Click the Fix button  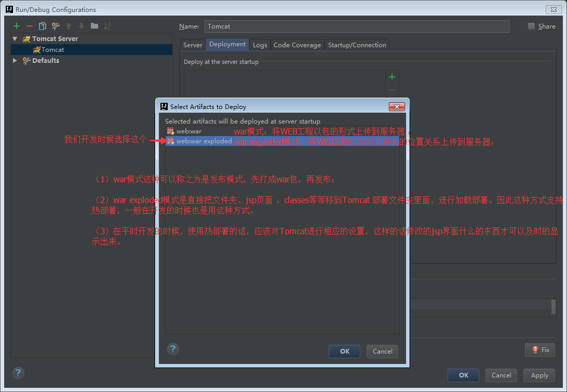click(x=540, y=350)
